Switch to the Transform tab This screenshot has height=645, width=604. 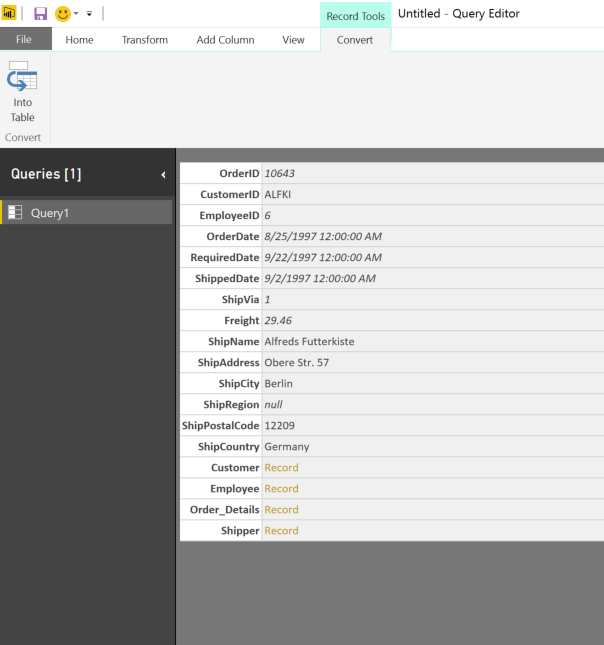(x=145, y=40)
